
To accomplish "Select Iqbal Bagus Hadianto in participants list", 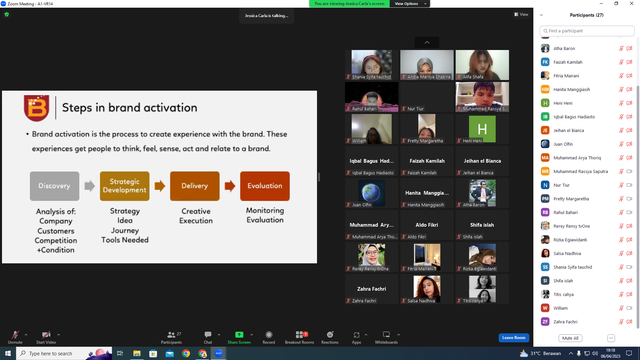I will pyautogui.click(x=587, y=117).
